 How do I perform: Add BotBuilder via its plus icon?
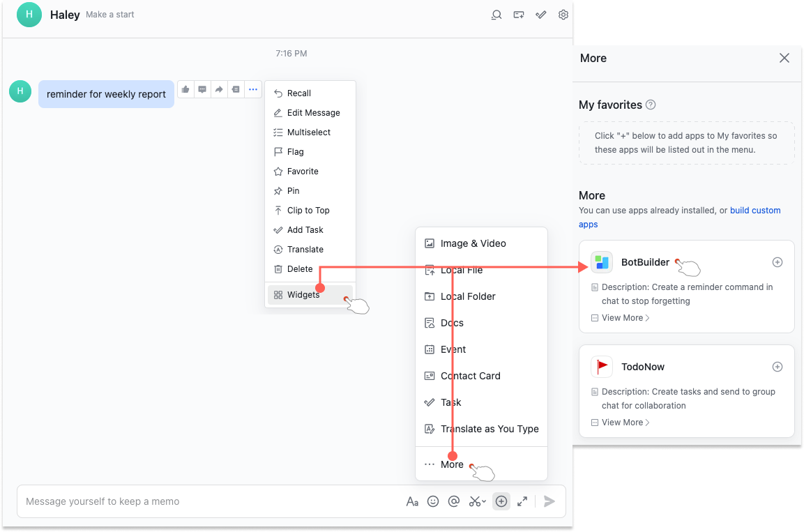777,262
